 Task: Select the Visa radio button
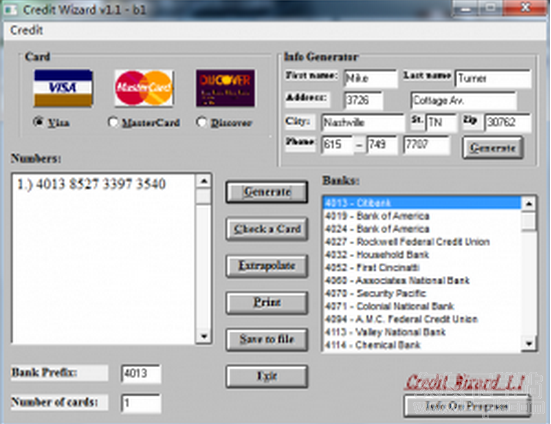click(38, 122)
